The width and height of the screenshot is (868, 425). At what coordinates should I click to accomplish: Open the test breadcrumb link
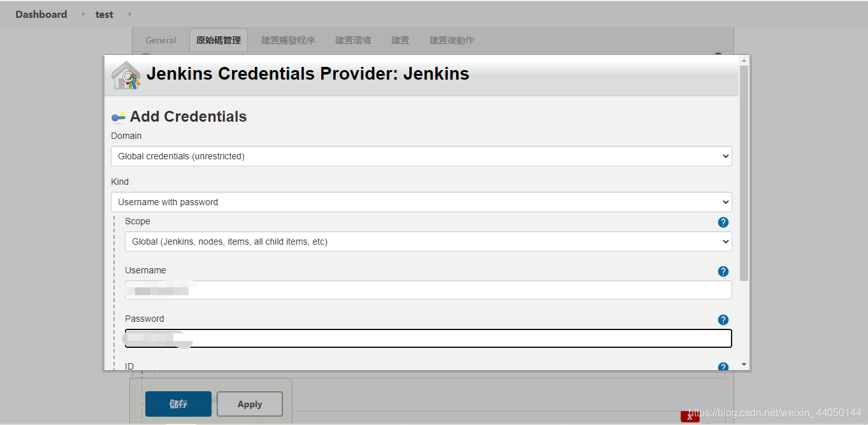(x=105, y=14)
